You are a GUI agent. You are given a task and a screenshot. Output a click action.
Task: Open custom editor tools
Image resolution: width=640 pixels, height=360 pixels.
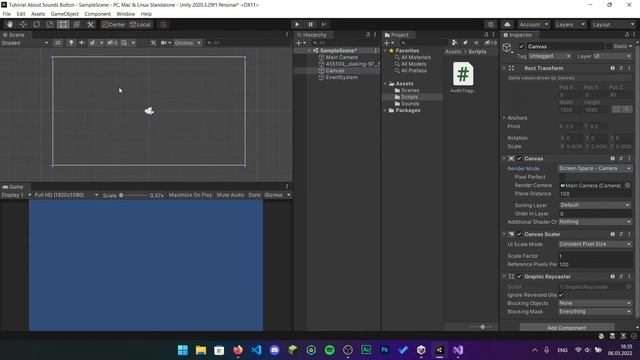tap(90, 24)
